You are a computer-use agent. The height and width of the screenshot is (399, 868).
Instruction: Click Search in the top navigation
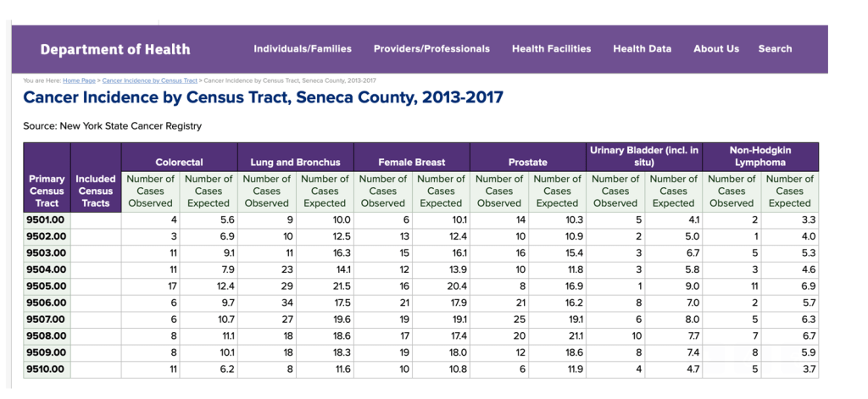(x=775, y=49)
